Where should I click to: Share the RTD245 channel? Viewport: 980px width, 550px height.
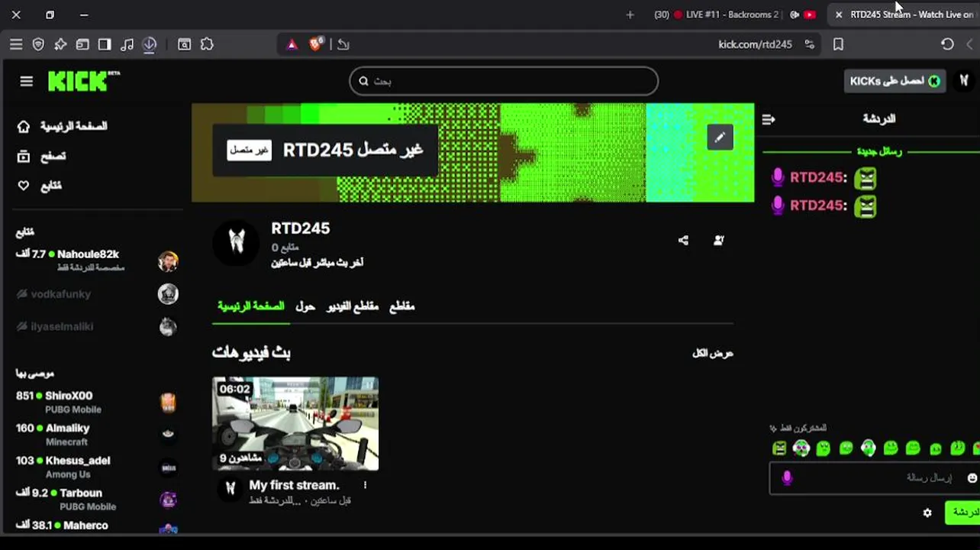coord(683,241)
